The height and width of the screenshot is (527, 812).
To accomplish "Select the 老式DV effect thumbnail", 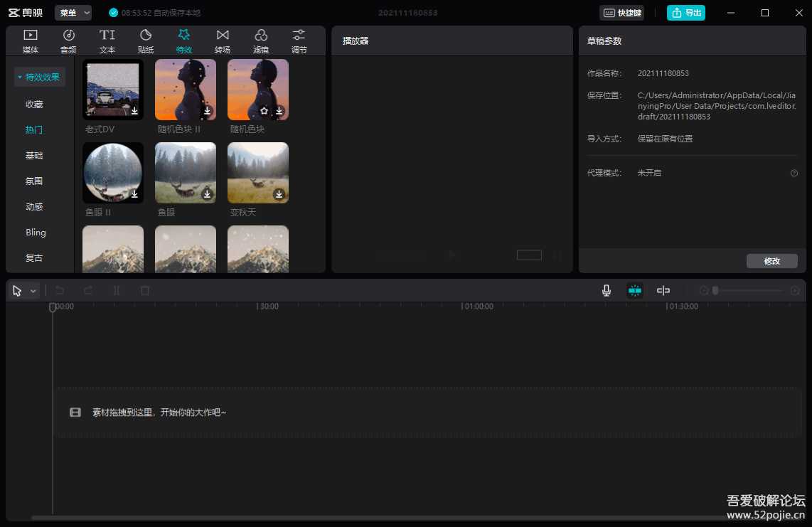I will click(112, 90).
